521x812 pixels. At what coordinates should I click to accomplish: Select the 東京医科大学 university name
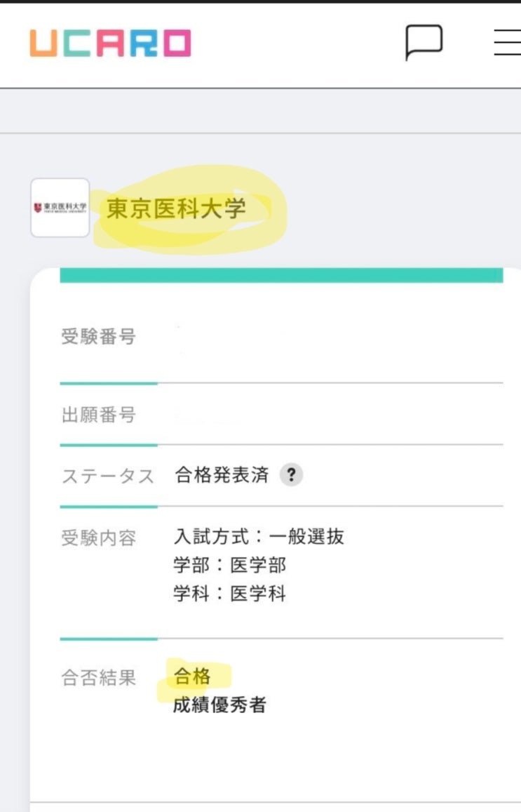(x=176, y=208)
